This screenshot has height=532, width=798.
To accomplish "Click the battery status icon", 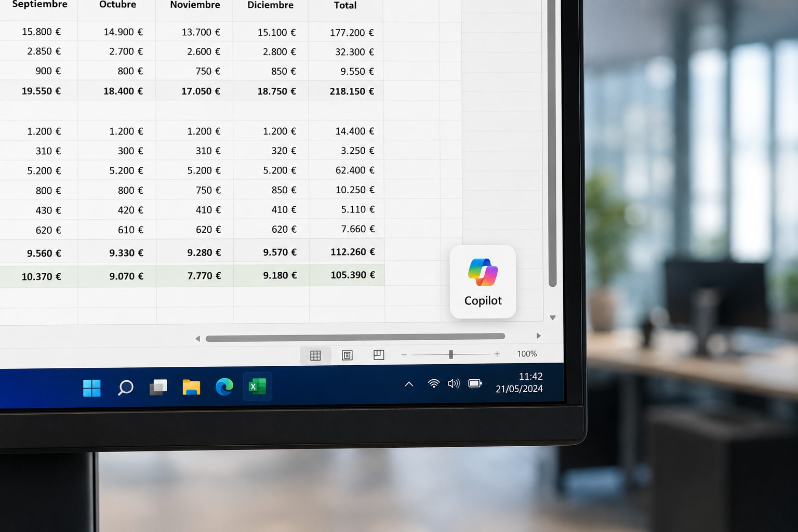I will (475, 383).
